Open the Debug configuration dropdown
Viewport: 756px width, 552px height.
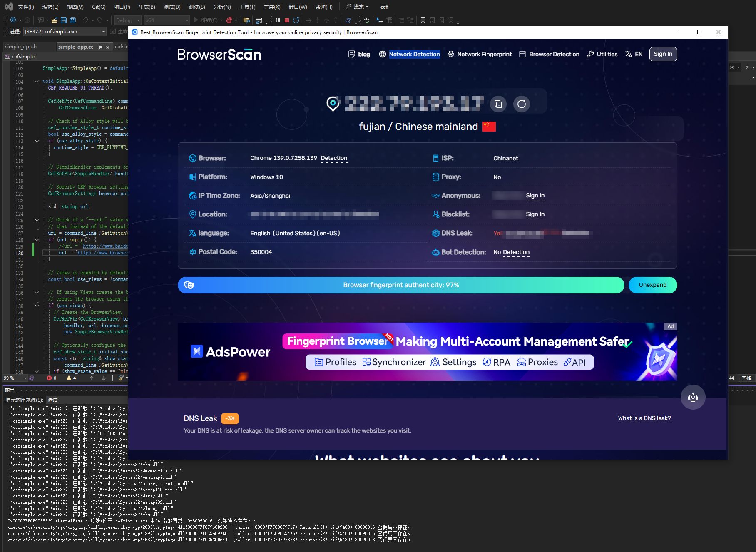tap(128, 20)
